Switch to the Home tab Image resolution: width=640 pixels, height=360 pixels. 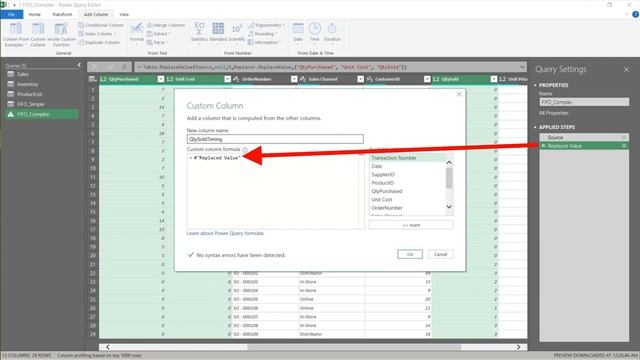pyautogui.click(x=35, y=14)
